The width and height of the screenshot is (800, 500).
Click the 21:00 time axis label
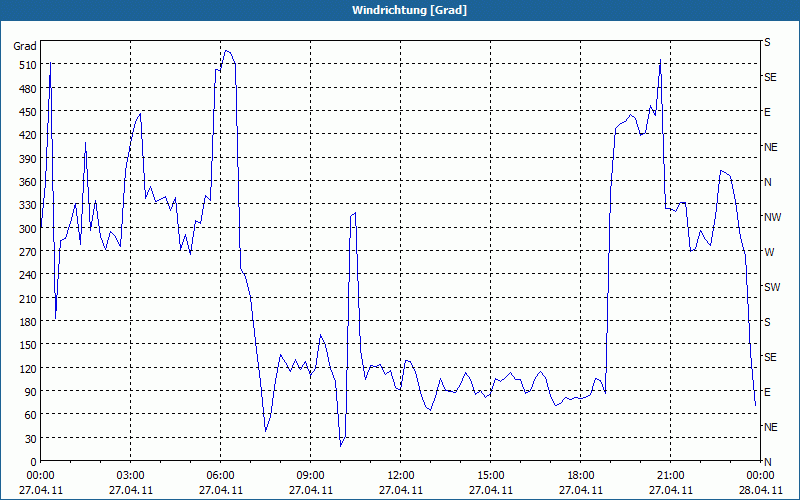click(x=670, y=476)
